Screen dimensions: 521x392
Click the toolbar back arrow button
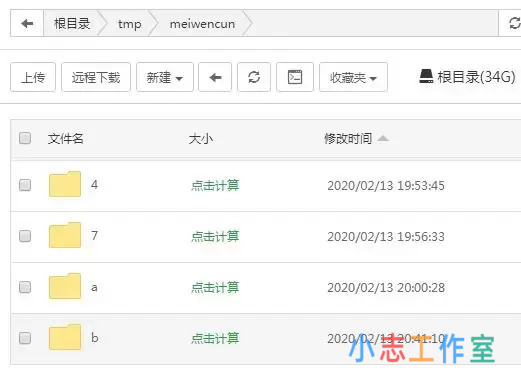215,77
